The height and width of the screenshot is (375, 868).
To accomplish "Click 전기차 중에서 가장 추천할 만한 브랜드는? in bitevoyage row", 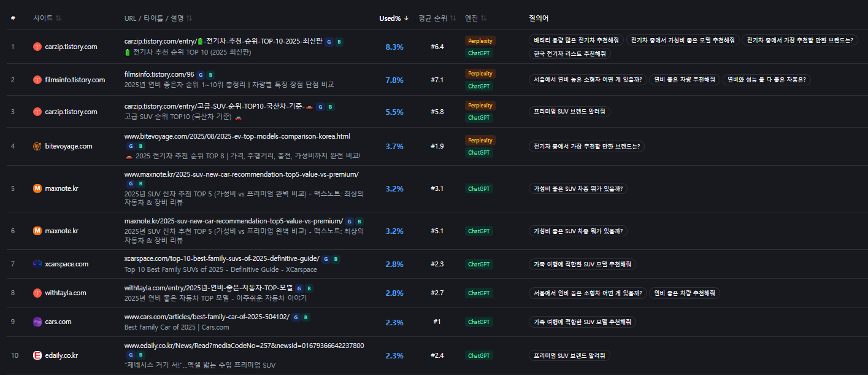I will pos(587,146).
